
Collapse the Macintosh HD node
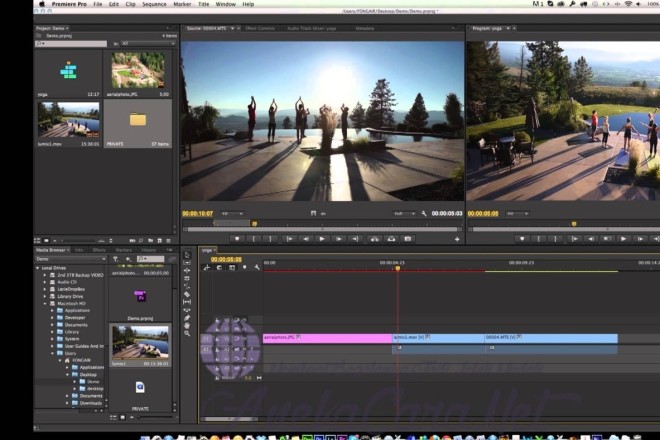[45, 304]
